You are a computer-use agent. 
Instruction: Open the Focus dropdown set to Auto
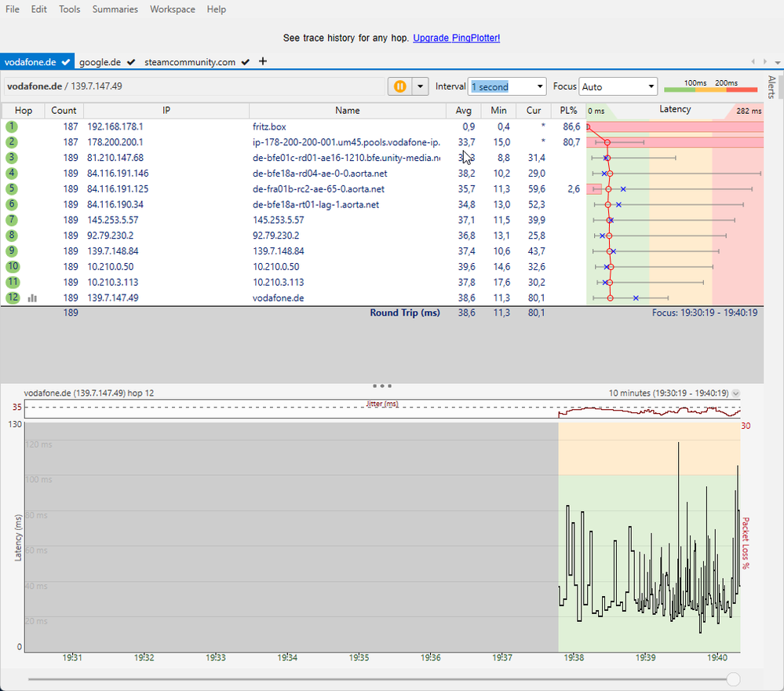[618, 86]
